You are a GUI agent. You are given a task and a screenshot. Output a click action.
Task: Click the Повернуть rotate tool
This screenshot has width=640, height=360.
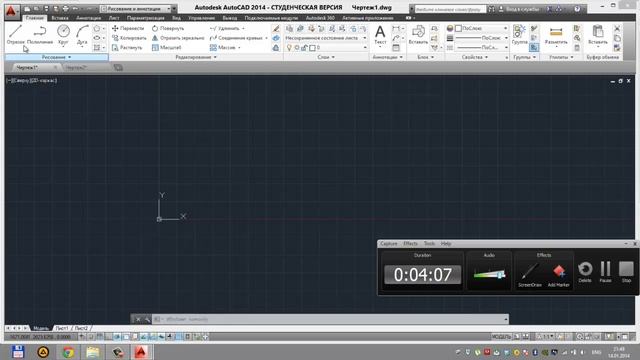click(168, 28)
